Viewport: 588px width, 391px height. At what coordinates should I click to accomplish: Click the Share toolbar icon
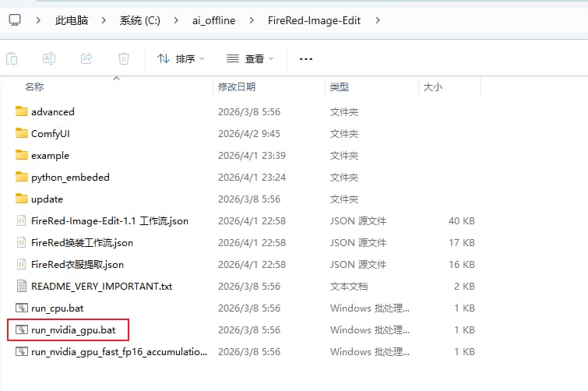tap(86, 58)
